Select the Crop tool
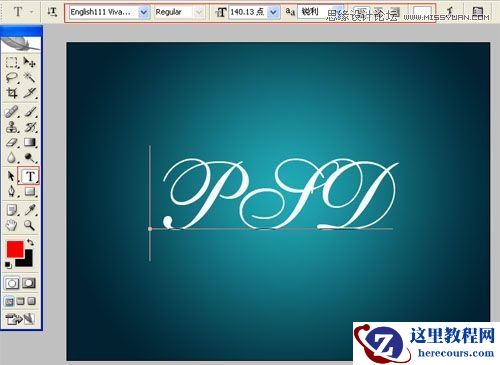The image size is (500, 365). (12, 93)
